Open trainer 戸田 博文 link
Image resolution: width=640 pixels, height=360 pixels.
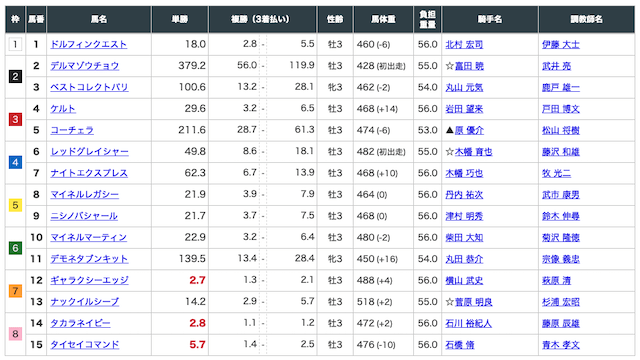(x=561, y=109)
